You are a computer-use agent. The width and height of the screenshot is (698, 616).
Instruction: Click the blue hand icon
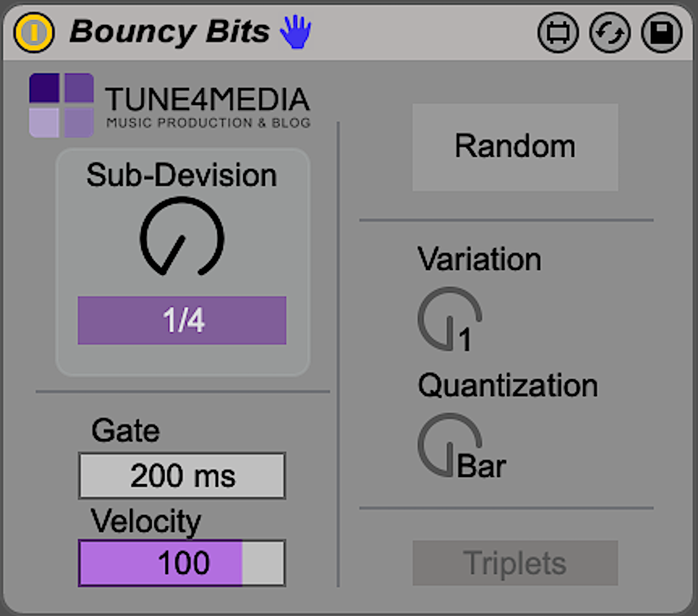pos(295,32)
